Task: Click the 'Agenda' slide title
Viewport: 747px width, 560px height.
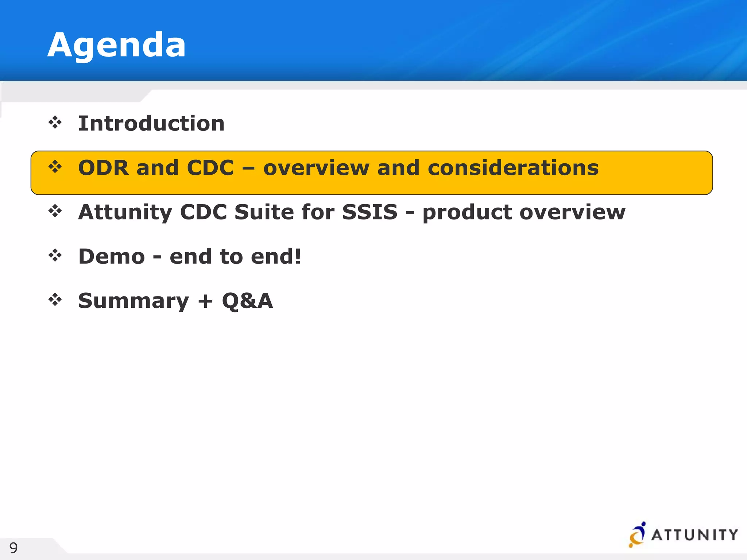Action: (x=117, y=46)
